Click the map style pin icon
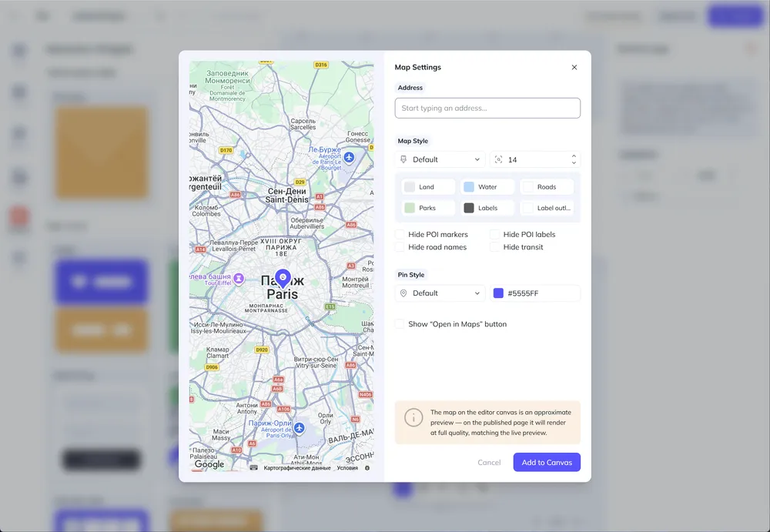 pos(403,159)
